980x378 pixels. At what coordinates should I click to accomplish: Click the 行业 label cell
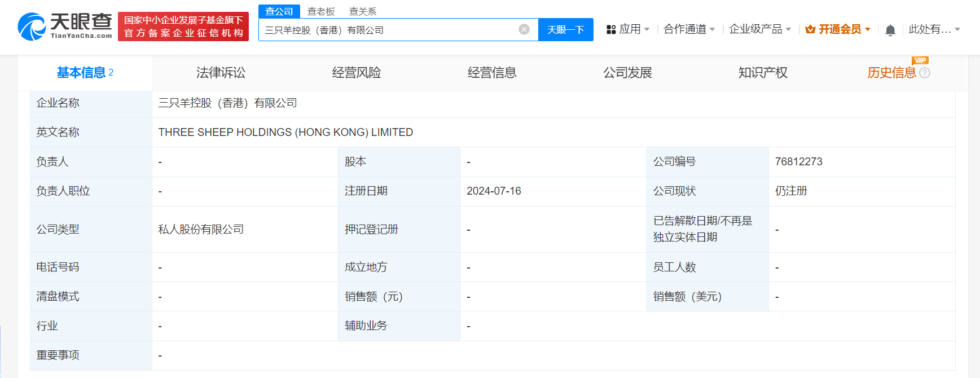(91, 326)
